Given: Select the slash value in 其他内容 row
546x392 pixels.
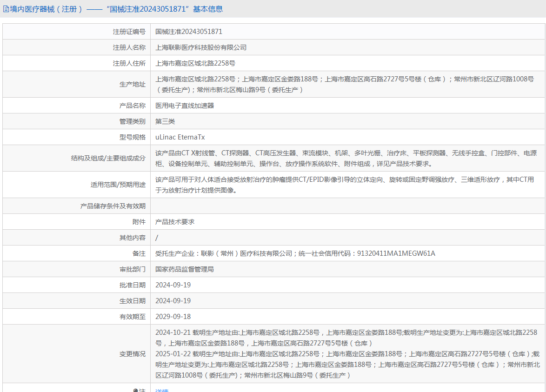Looking at the screenshot, I should click(x=157, y=238).
